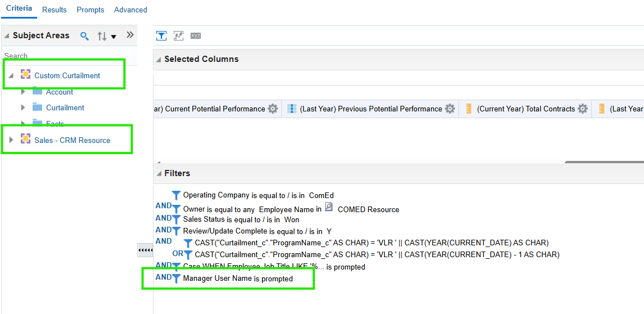Collapse the Filters section

click(x=159, y=174)
